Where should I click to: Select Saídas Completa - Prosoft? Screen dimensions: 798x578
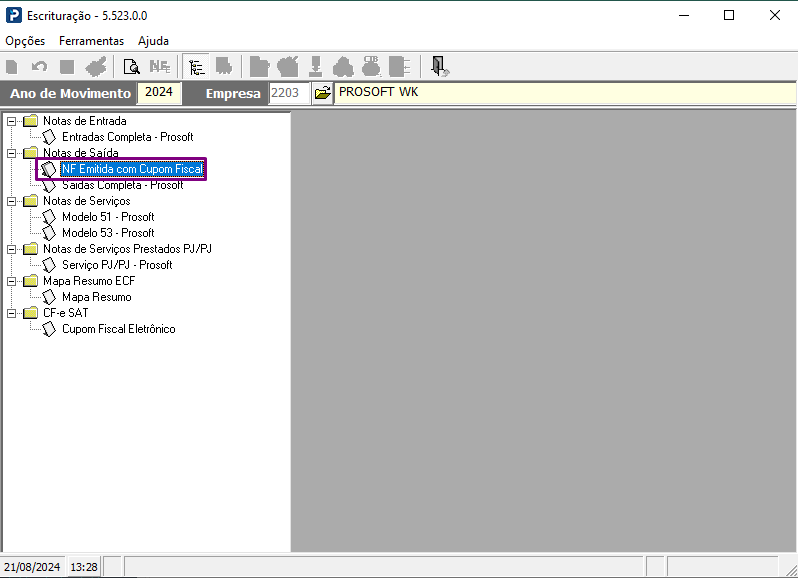123,185
